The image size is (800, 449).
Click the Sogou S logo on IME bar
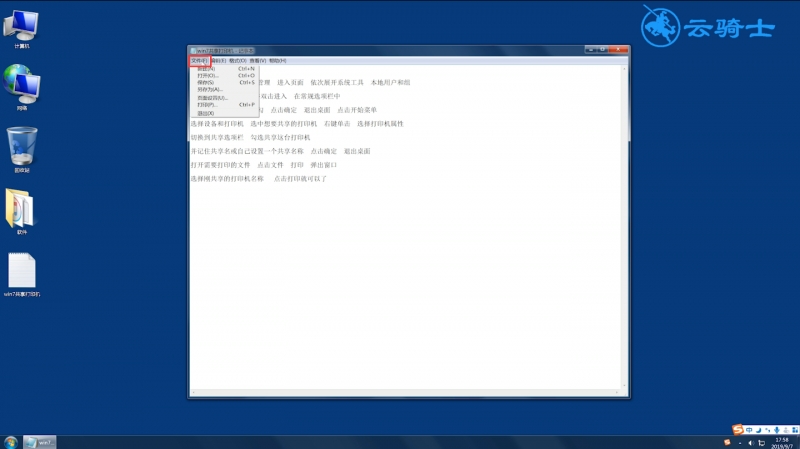coord(738,430)
